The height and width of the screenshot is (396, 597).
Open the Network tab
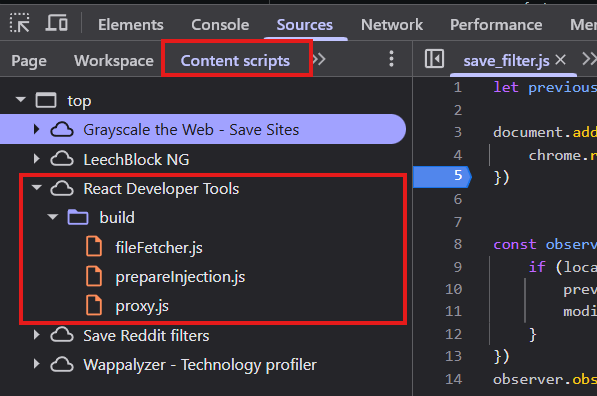[392, 25]
